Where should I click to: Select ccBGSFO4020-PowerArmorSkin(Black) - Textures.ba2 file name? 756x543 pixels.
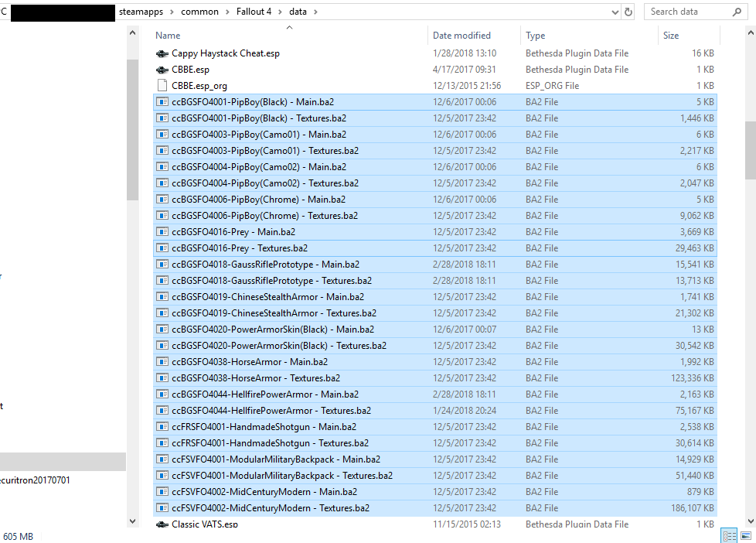tap(279, 346)
